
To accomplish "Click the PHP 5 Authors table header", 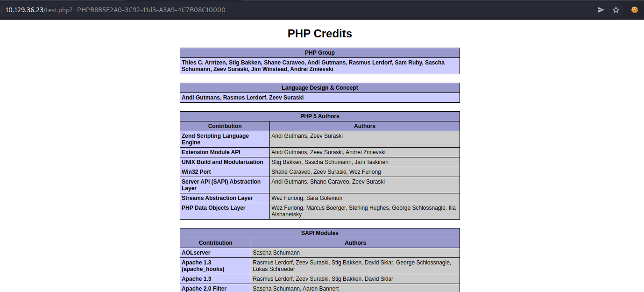I will click(x=320, y=116).
